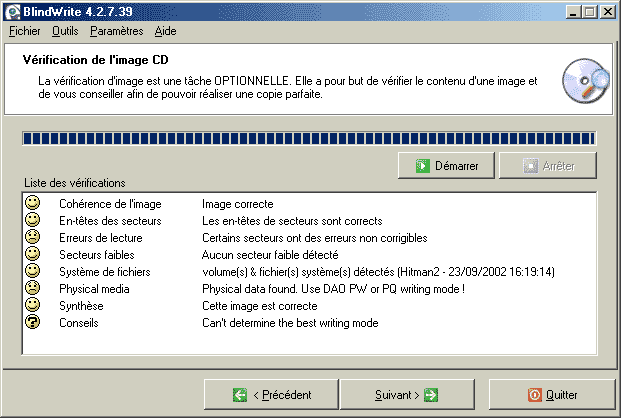Start verification with the Démarrer button
The image size is (621, 418).
[x=446, y=166]
